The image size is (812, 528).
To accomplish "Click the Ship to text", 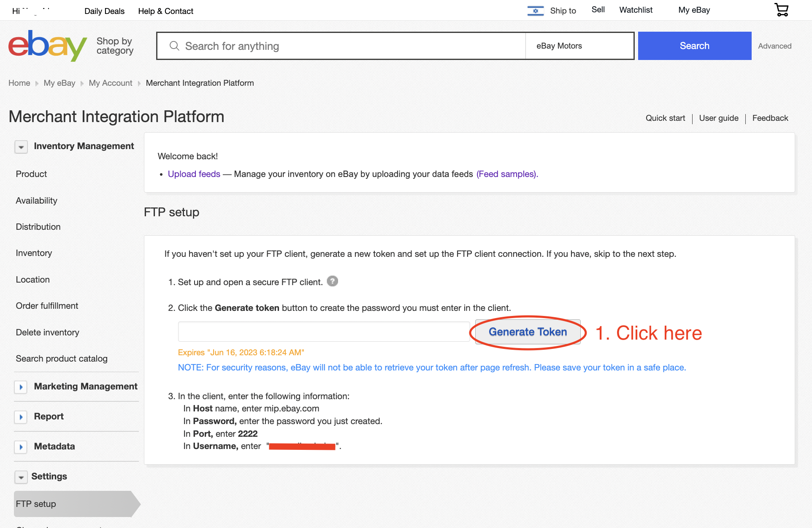I will point(563,11).
